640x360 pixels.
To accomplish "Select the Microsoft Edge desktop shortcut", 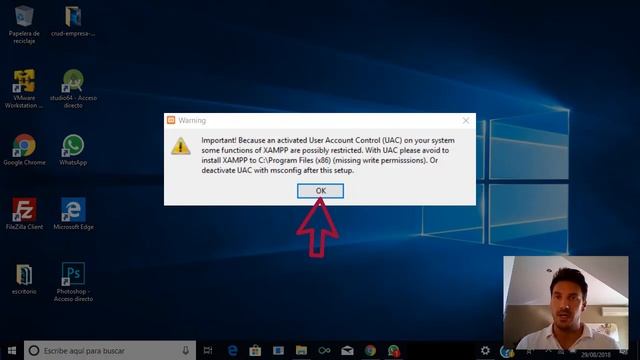I will tap(73, 214).
